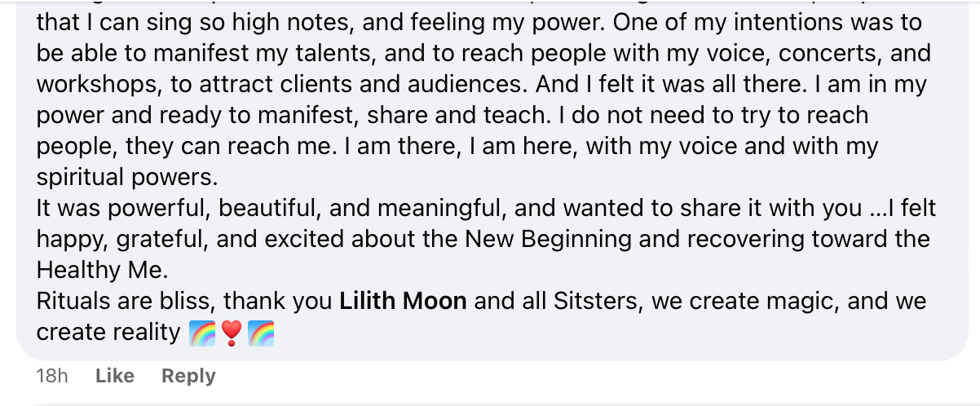Open the 18h timestamp link
Viewport: 980px width, 406px height.
point(52,376)
